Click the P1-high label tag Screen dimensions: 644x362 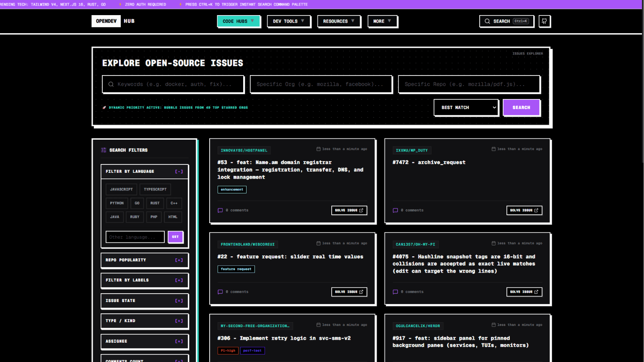pos(228,351)
